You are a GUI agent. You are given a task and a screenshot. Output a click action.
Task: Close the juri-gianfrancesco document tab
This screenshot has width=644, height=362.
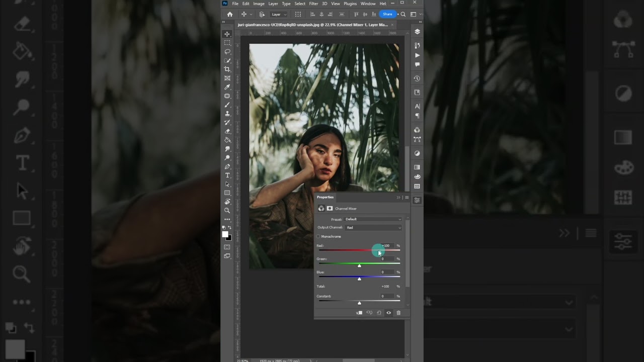[x=392, y=25]
